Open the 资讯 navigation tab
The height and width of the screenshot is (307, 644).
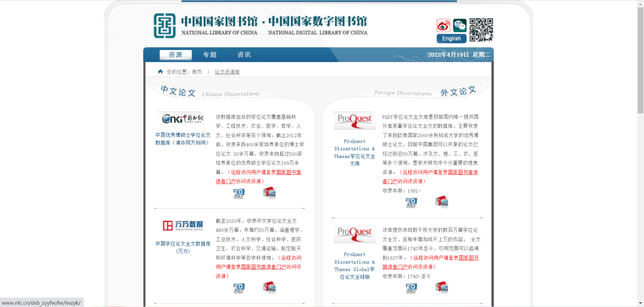[244, 55]
